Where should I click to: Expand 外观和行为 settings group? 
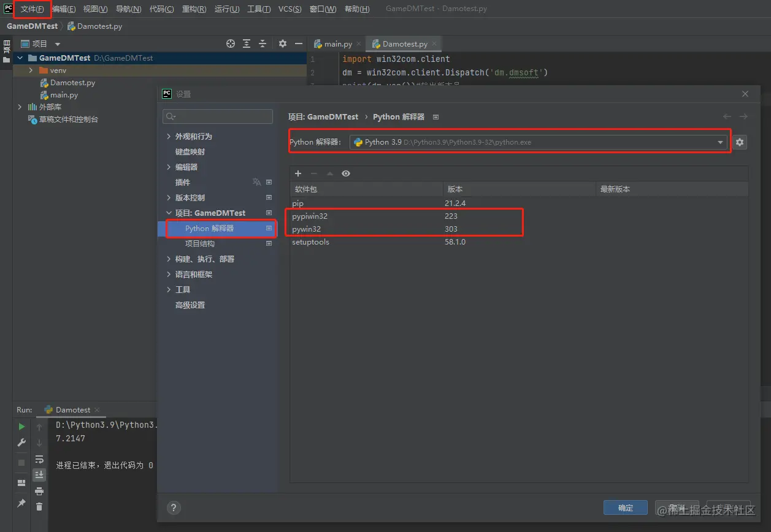click(x=169, y=136)
